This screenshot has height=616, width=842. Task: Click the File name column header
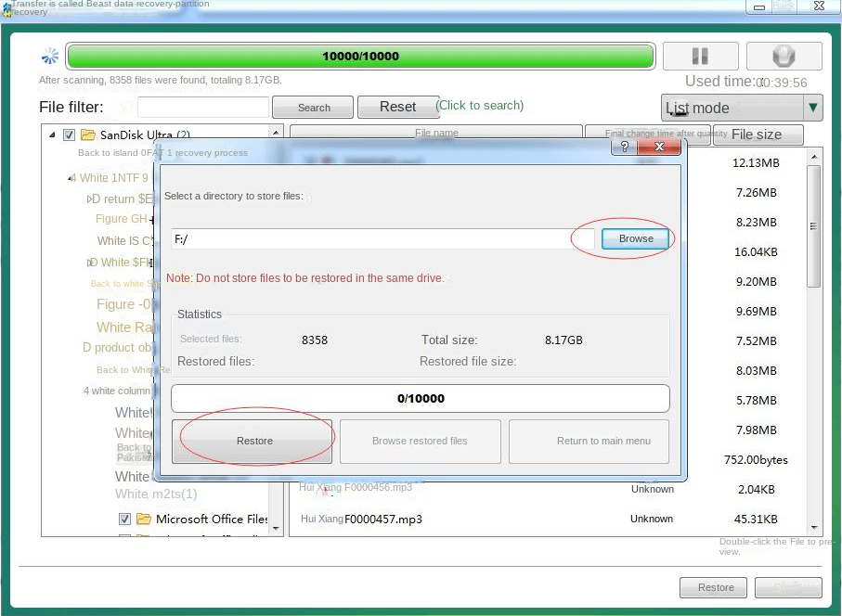(x=435, y=135)
